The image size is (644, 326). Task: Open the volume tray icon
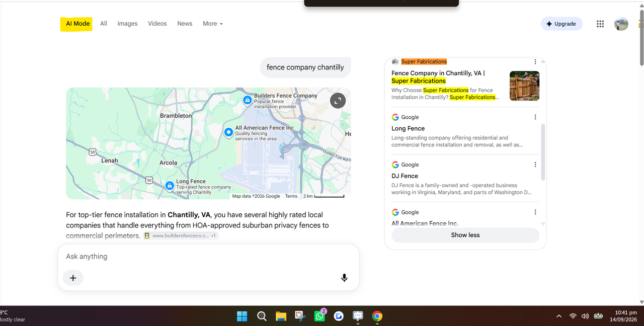click(585, 316)
